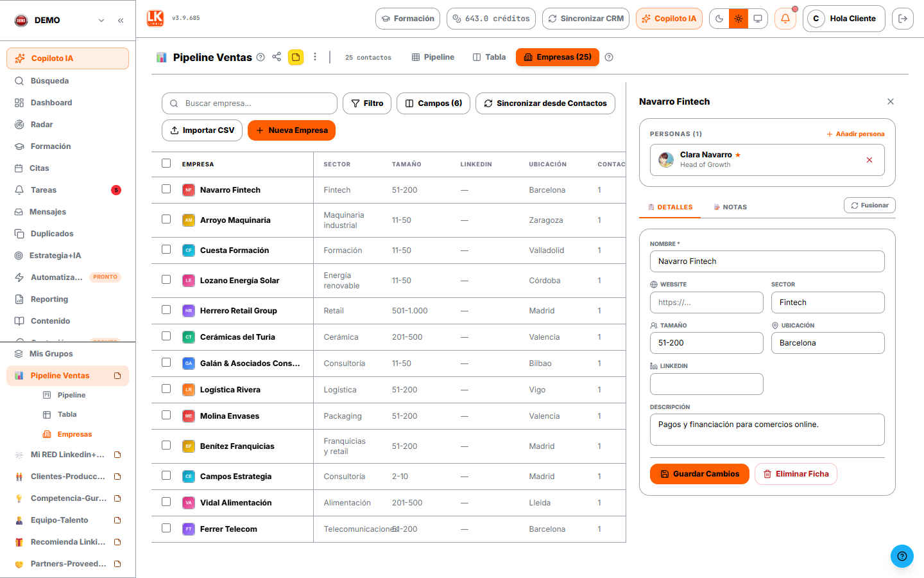Screen dimensions: 924x578
Task: Tick the Cuesta Formación checkbox
Action: point(166,249)
